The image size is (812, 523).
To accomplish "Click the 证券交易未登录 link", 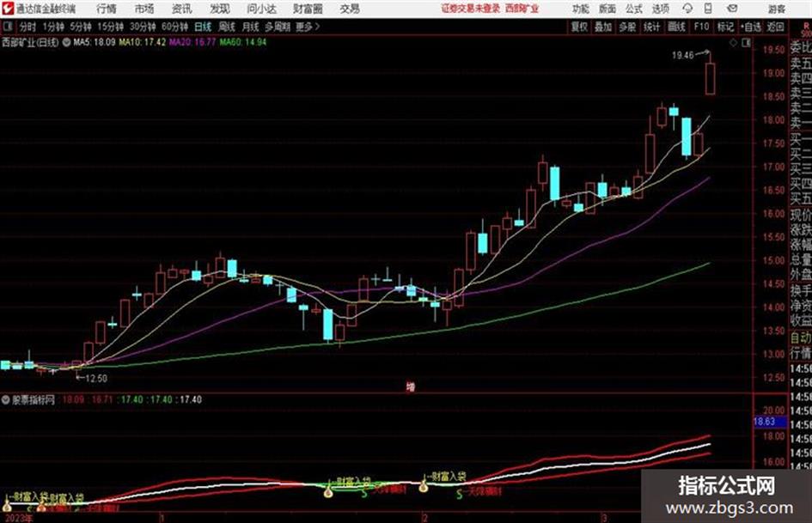I will coord(471,9).
